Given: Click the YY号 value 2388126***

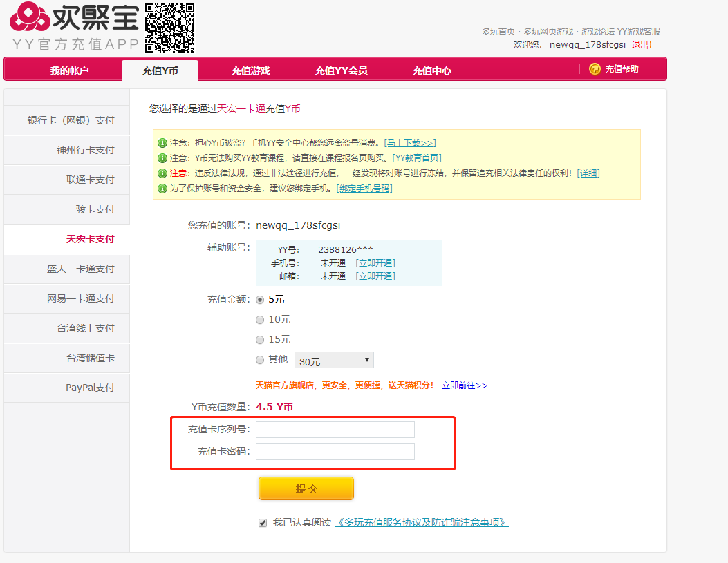Looking at the screenshot, I should tap(346, 250).
